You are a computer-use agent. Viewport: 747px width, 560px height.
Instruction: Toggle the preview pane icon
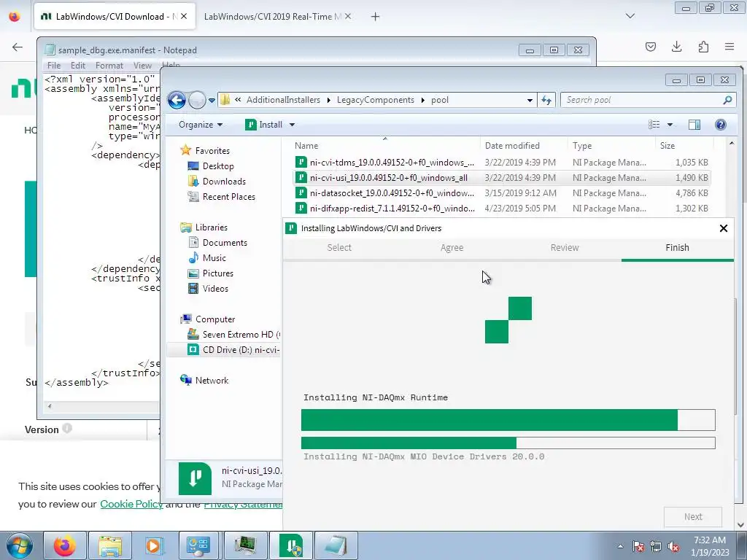(x=694, y=125)
